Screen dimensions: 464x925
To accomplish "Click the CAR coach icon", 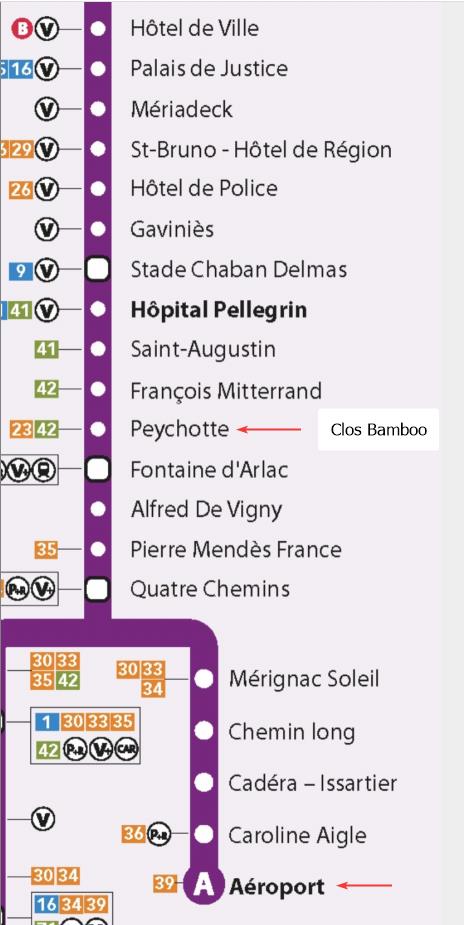I will pyautogui.click(x=126, y=750).
